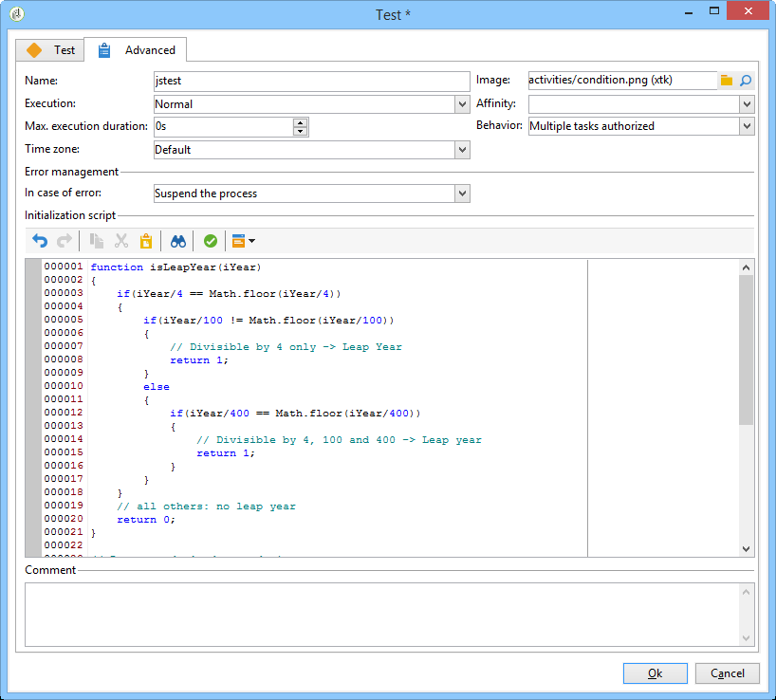Click the undo arrow in script toolbar
This screenshot has width=776, height=700.
(39, 241)
